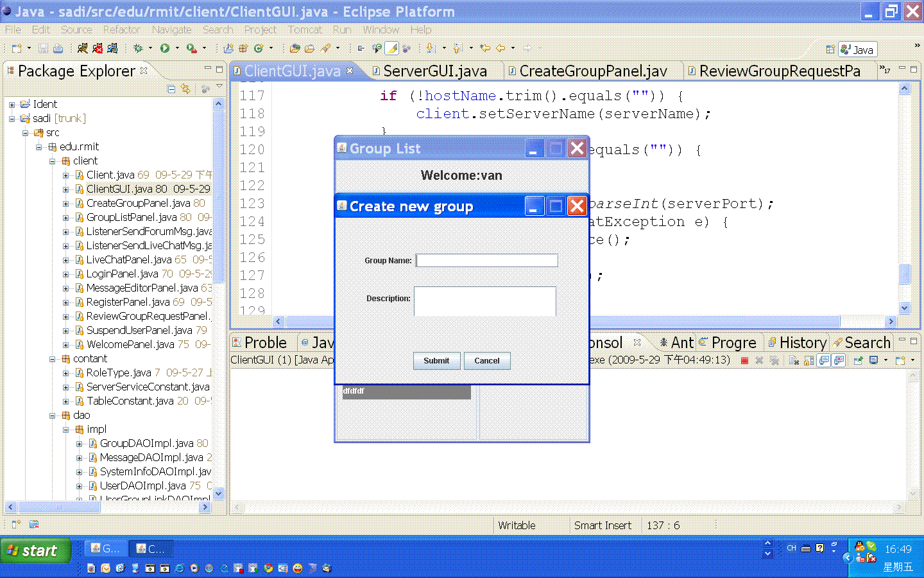Pin the Console view
Screen dimensions: 924x578
(x=858, y=360)
